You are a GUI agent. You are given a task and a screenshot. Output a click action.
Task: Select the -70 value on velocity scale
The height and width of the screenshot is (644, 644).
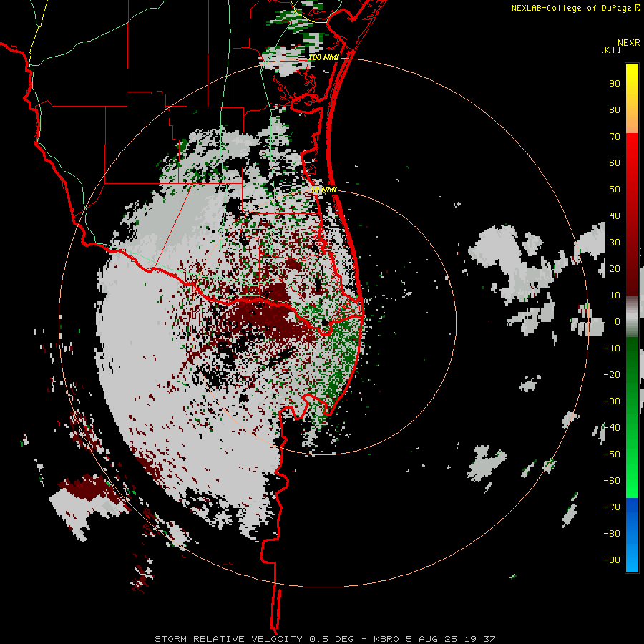(612, 507)
